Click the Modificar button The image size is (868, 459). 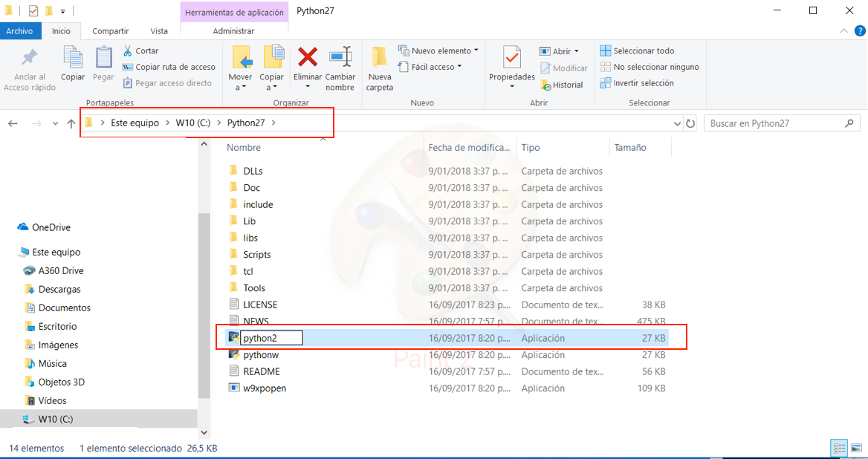(x=564, y=68)
